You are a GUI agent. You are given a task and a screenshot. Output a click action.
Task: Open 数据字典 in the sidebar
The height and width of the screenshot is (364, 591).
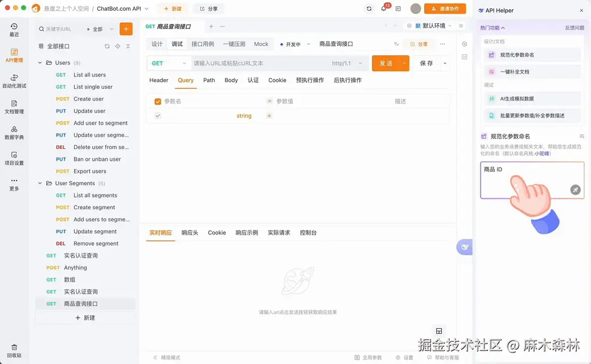click(x=14, y=133)
